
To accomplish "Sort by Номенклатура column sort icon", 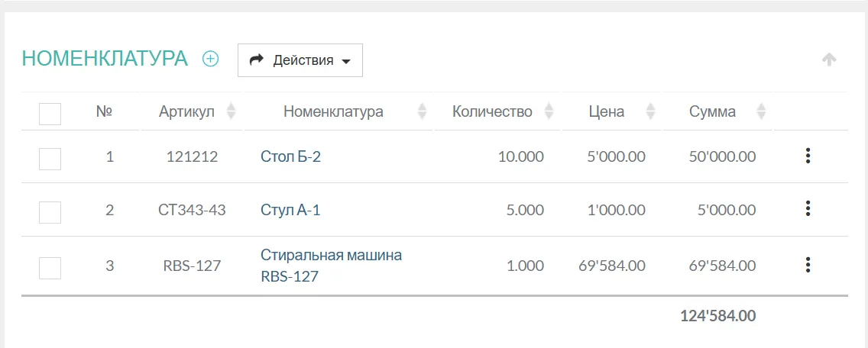I will tap(422, 111).
